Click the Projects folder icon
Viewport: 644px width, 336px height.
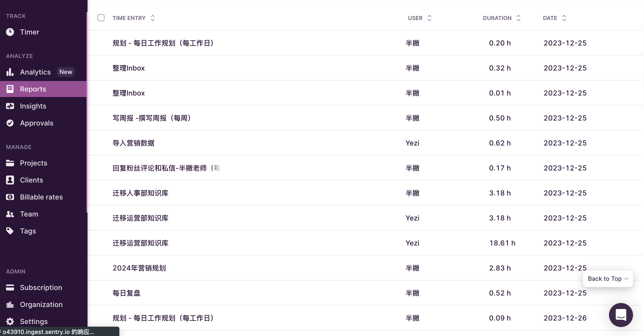(10, 163)
